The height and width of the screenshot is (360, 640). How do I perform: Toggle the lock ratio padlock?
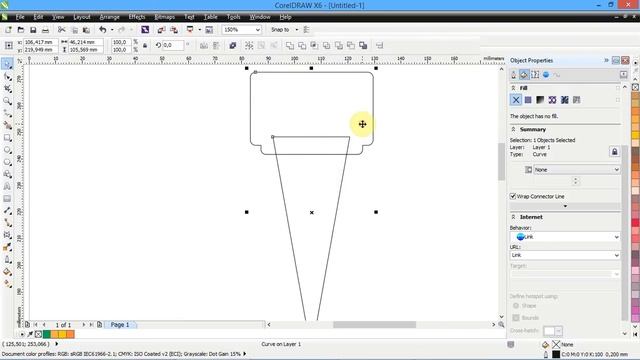[144, 46]
